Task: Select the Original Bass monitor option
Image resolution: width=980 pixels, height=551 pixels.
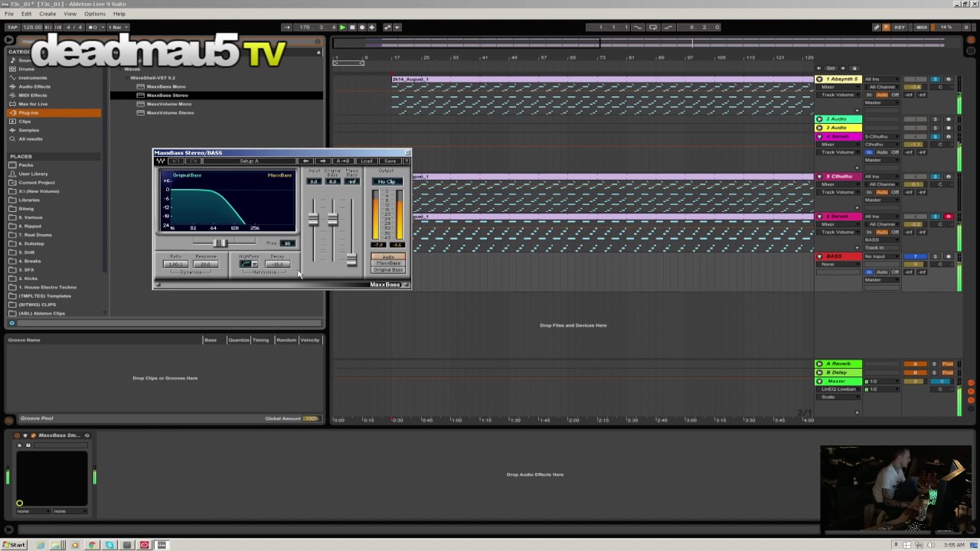Action: point(388,270)
